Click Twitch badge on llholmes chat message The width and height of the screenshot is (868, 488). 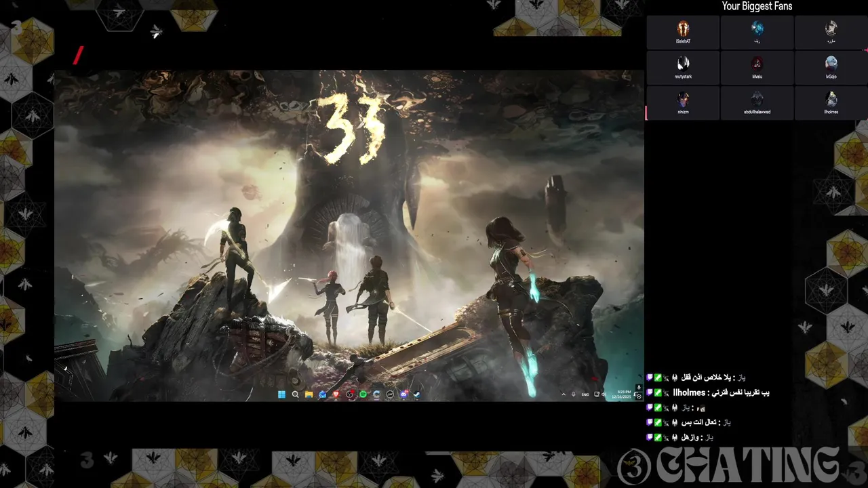(x=650, y=392)
